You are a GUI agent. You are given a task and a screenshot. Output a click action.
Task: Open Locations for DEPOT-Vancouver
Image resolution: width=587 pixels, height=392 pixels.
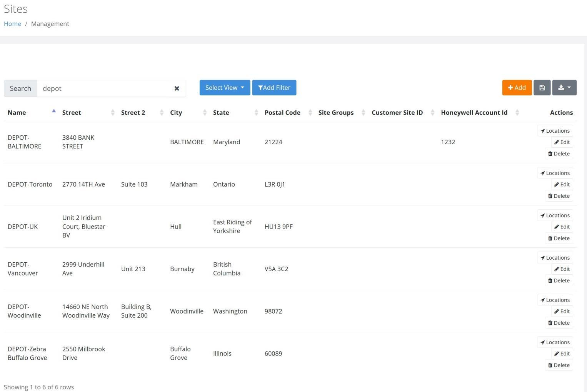[555, 258]
